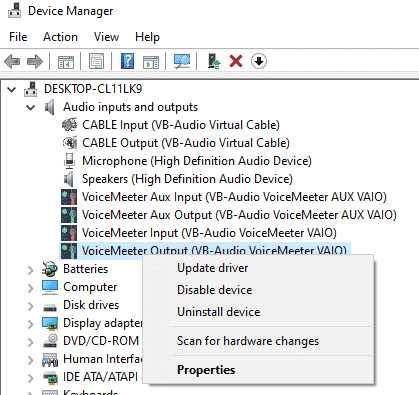The image size is (419, 395).
Task: Click the down-arrow Disable device toolbar icon
Action: coord(259,61)
